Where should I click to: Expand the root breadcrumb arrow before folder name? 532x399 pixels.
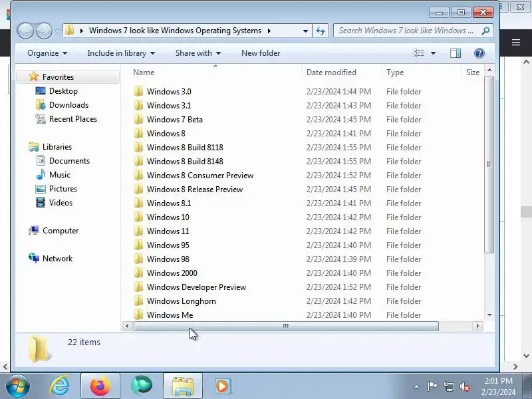tap(81, 31)
